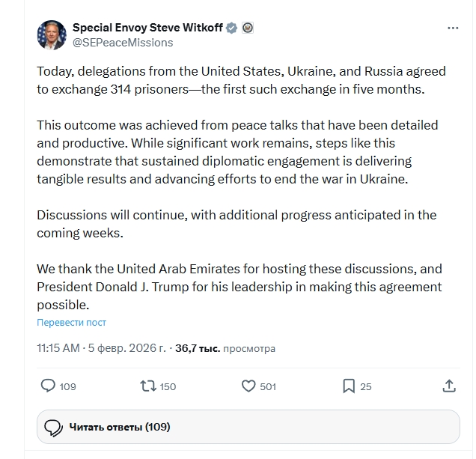Image resolution: width=476 pixels, height=459 pixels.
Task: Click the blue verified checkmark badge
Action: pos(232,28)
